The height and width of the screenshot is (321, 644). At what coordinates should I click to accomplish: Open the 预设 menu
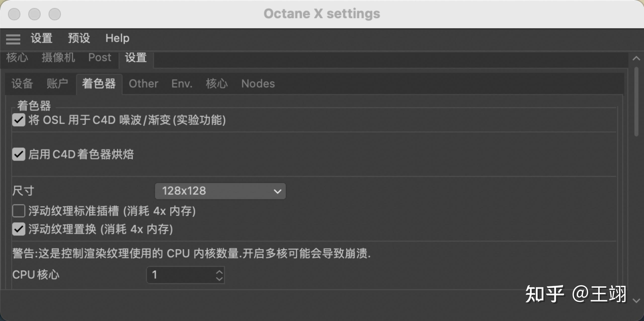click(79, 38)
